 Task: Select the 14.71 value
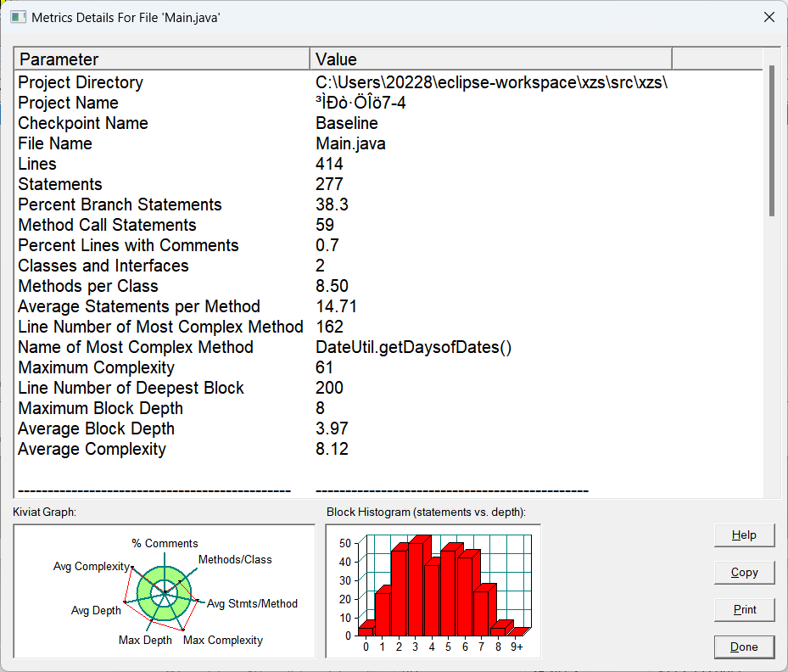336,306
